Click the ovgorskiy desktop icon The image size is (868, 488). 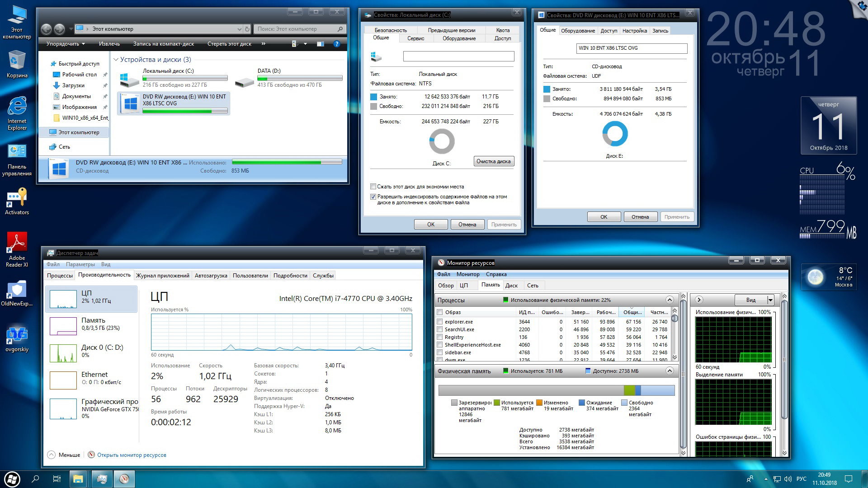pos(17,335)
